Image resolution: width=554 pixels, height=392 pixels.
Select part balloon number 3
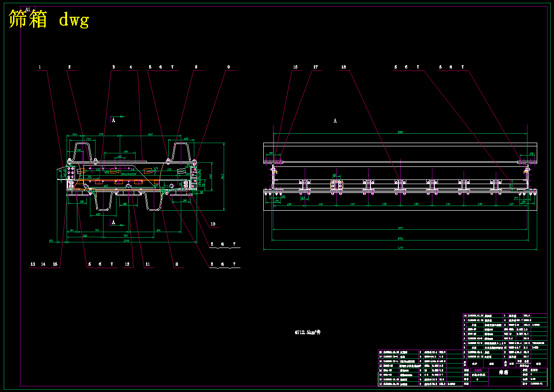113,67
